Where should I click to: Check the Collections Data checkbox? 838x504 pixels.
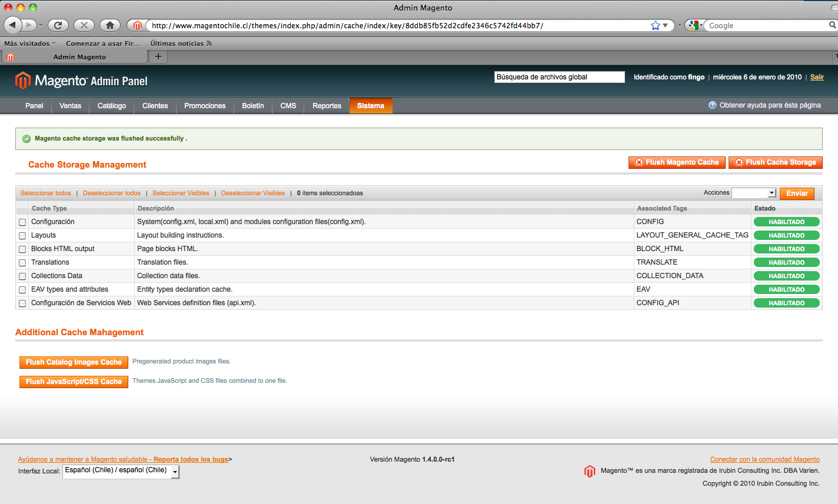pos(22,276)
